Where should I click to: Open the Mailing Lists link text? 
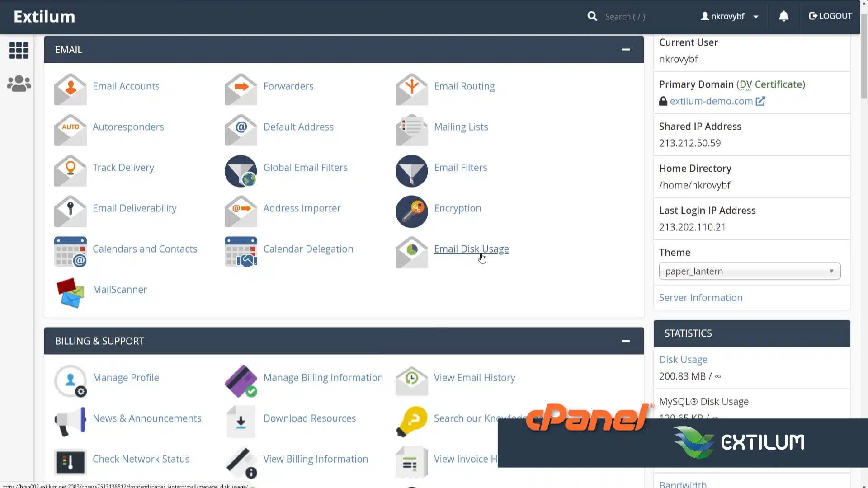(461, 127)
